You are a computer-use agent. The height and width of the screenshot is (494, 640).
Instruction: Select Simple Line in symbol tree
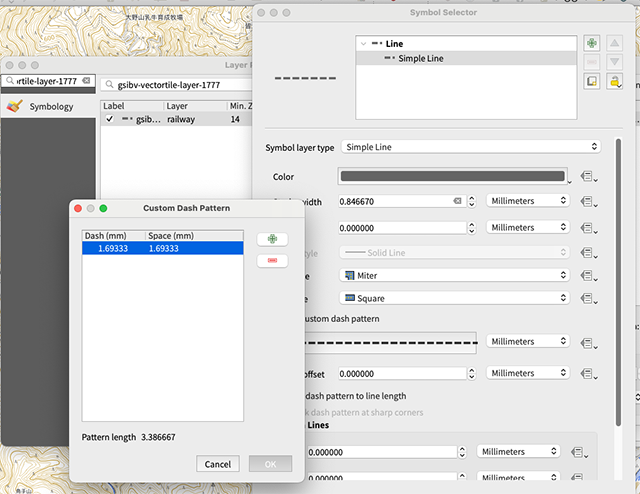[420, 59]
